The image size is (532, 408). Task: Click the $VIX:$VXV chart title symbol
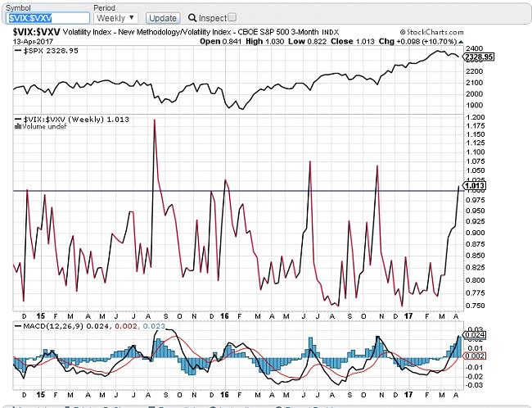(x=36, y=32)
